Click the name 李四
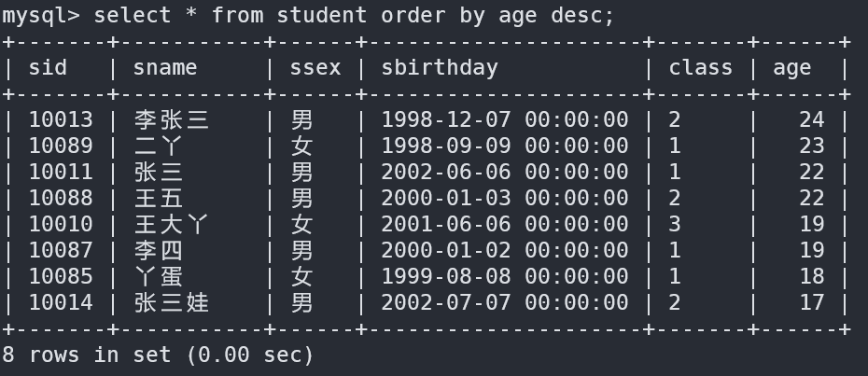This screenshot has height=376, width=868. (x=159, y=250)
